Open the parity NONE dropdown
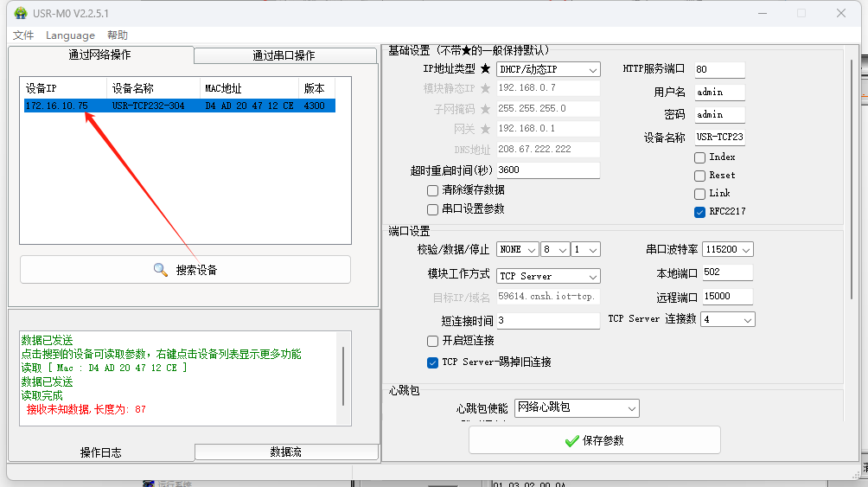Image resolution: width=868 pixels, height=487 pixels. (518, 250)
